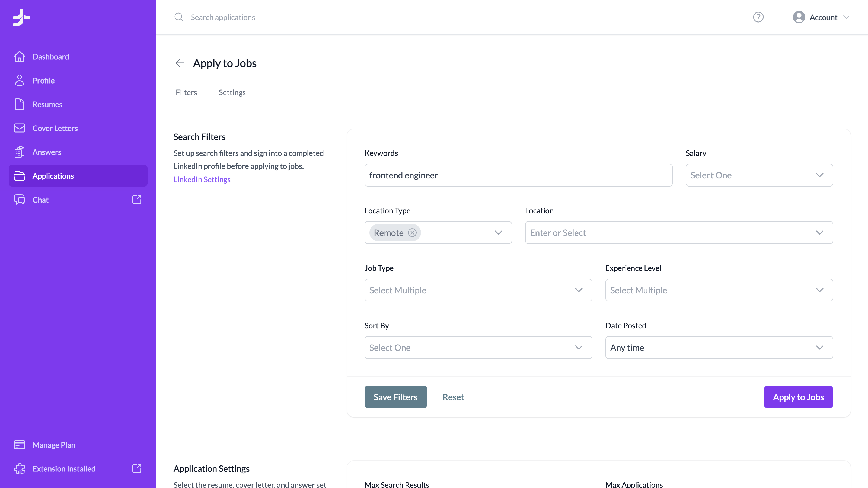
Task: Click the Extension Installed label
Action: point(64,469)
